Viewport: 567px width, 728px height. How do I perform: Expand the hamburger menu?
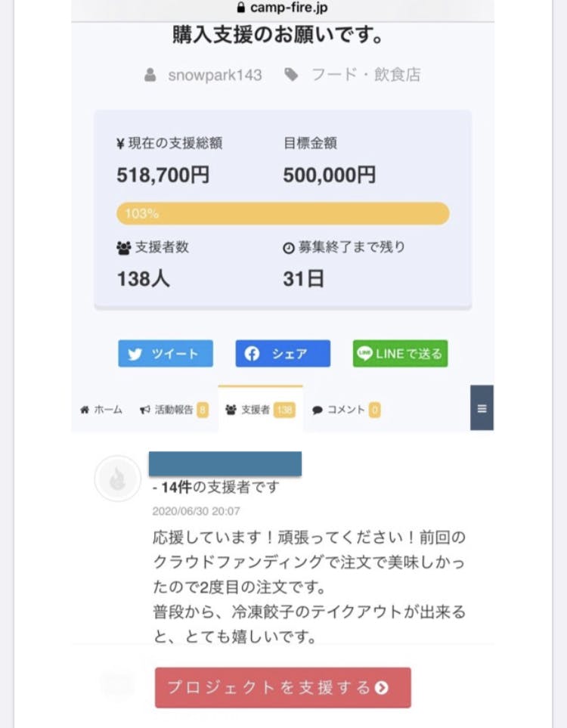[482, 408]
